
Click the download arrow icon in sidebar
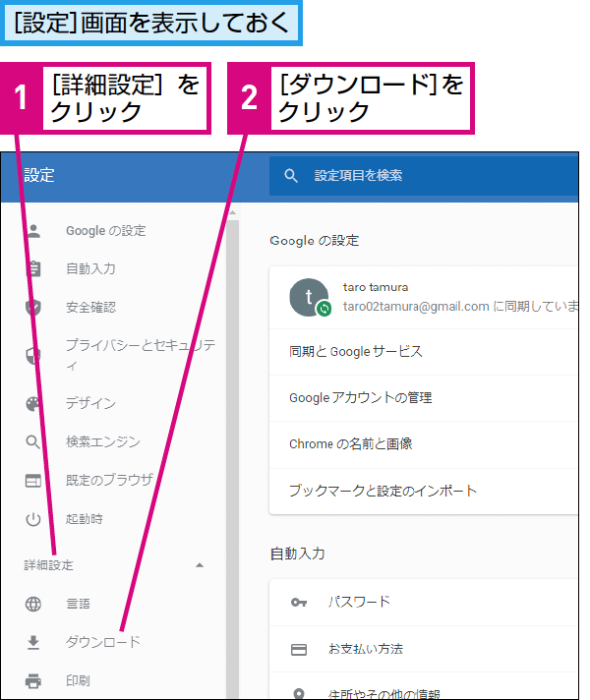(33, 642)
